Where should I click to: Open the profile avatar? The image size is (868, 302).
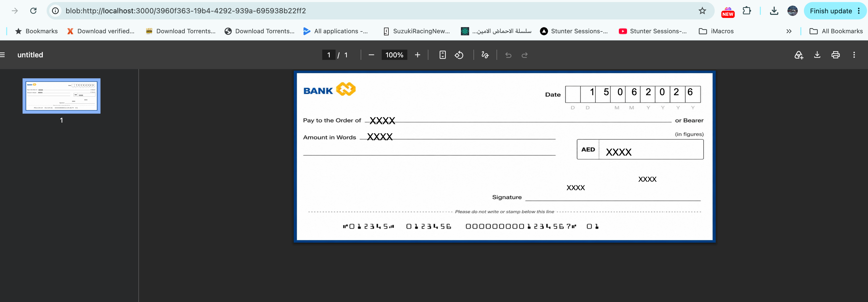click(x=793, y=11)
